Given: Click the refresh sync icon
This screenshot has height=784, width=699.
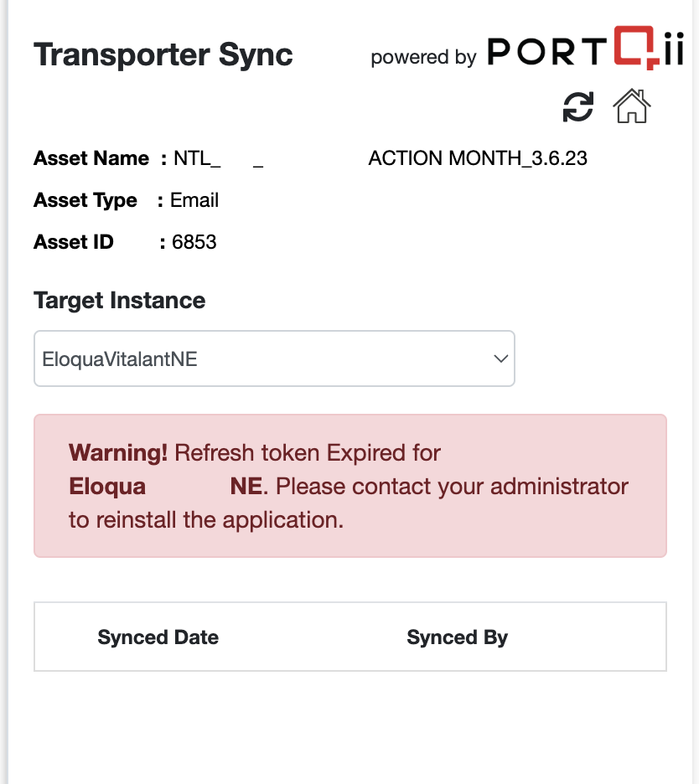Looking at the screenshot, I should 578,106.
